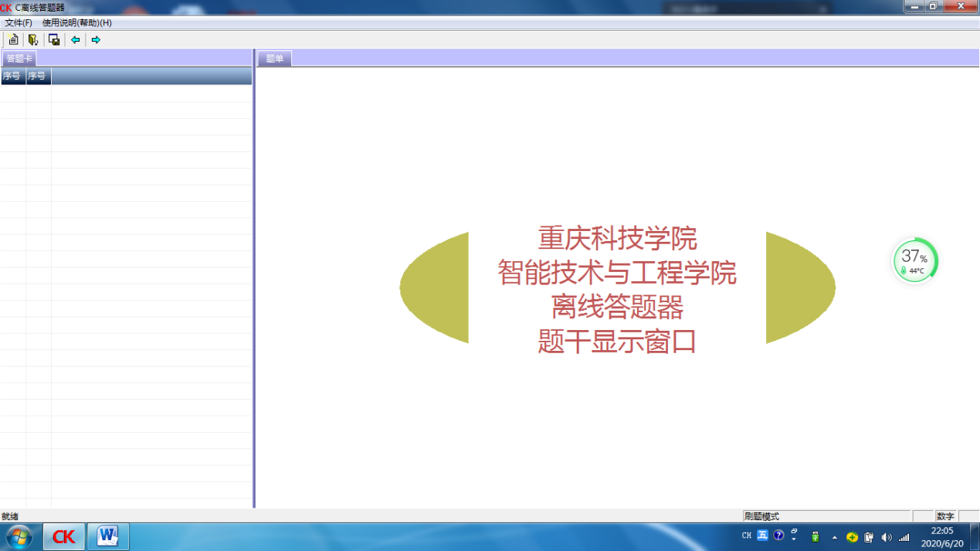Go to next question with right arrow
The height and width of the screenshot is (551, 980).
point(96,39)
